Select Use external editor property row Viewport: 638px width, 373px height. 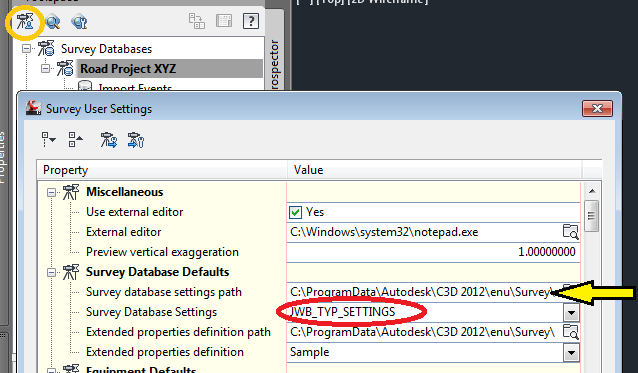pos(135,212)
